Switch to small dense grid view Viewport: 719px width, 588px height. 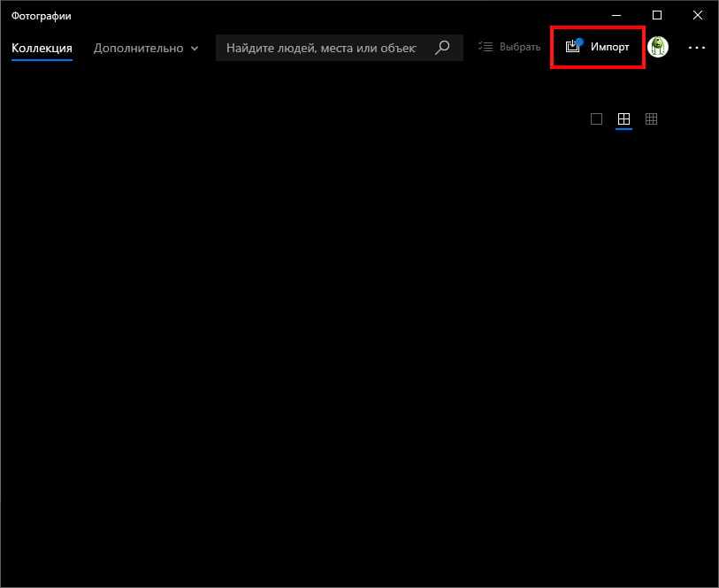point(652,119)
